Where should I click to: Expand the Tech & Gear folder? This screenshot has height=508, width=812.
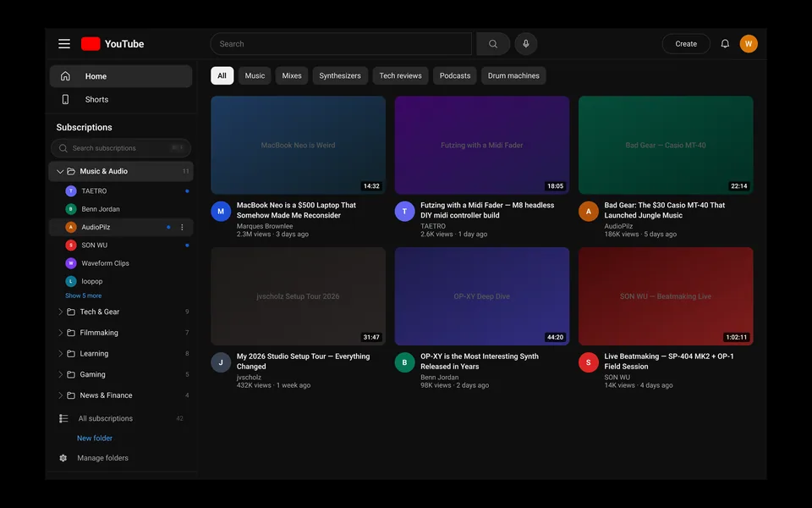coord(60,312)
